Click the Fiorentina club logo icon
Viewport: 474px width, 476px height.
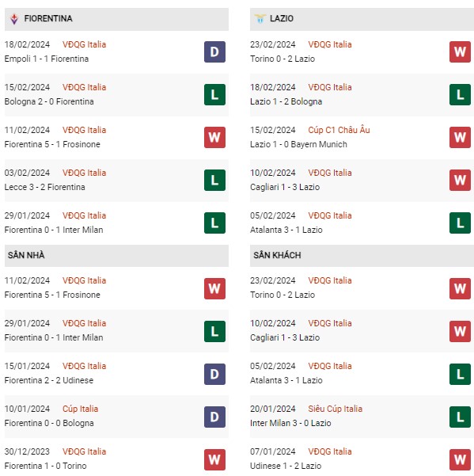[14, 19]
